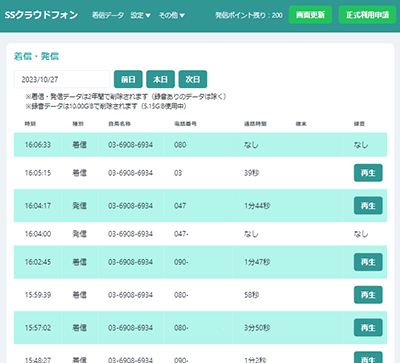Play recording for the 15:59:39 call
Screen dimensions: 400x363
[368, 295]
